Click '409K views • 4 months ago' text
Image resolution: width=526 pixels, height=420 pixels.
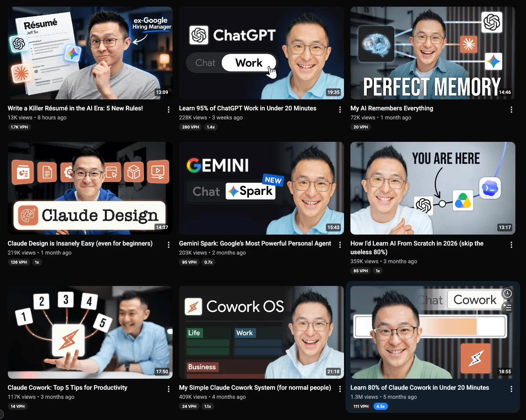coord(213,397)
